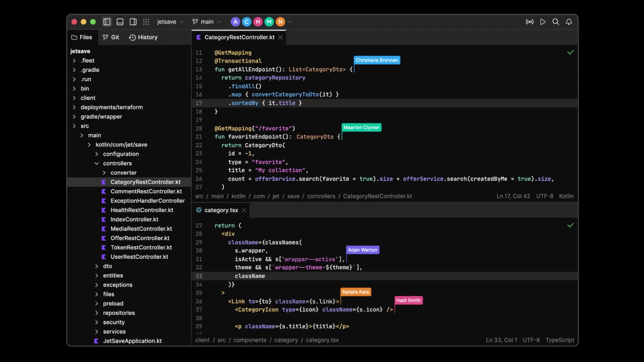Switch to the History tab
The height and width of the screenshot is (362, 644).
[144, 37]
